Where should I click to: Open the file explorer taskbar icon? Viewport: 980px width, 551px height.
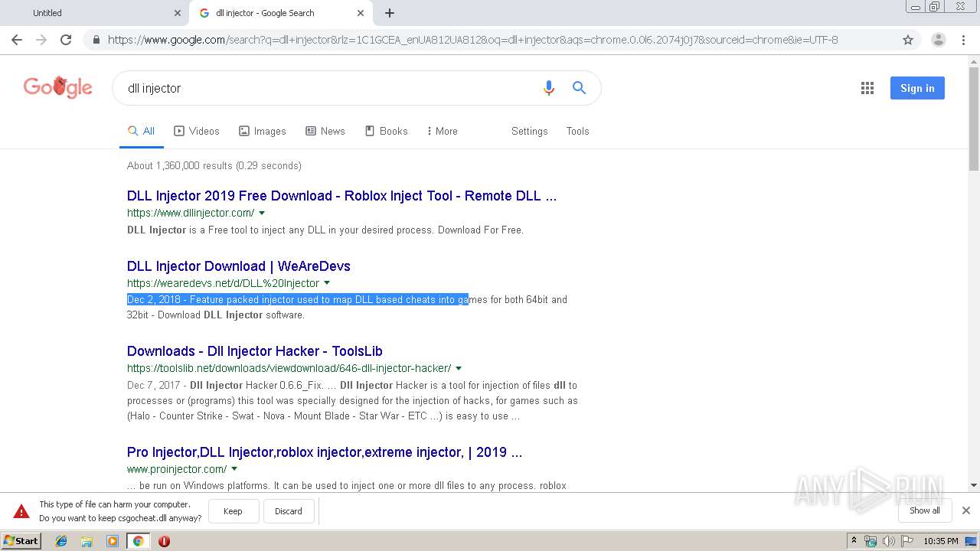coord(87,541)
